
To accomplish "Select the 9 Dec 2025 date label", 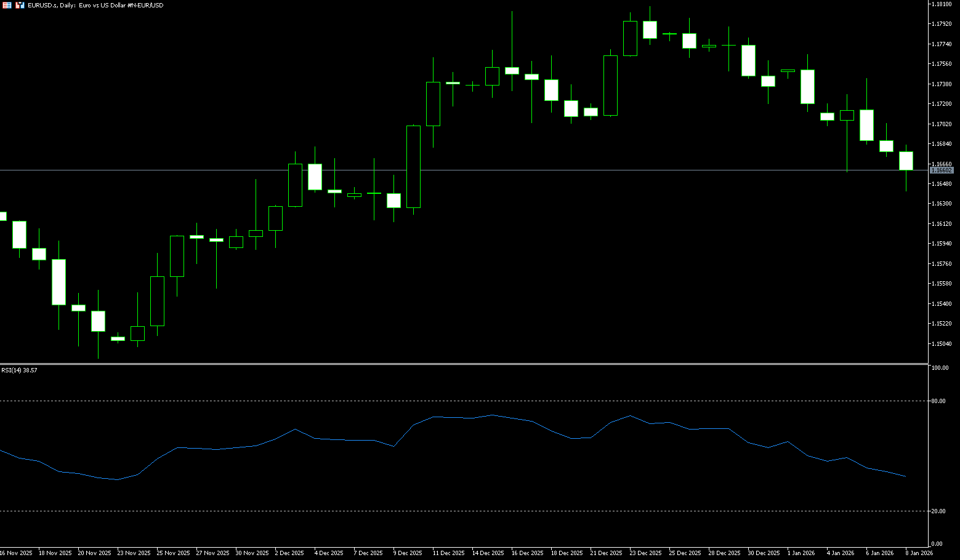I will point(408,553).
